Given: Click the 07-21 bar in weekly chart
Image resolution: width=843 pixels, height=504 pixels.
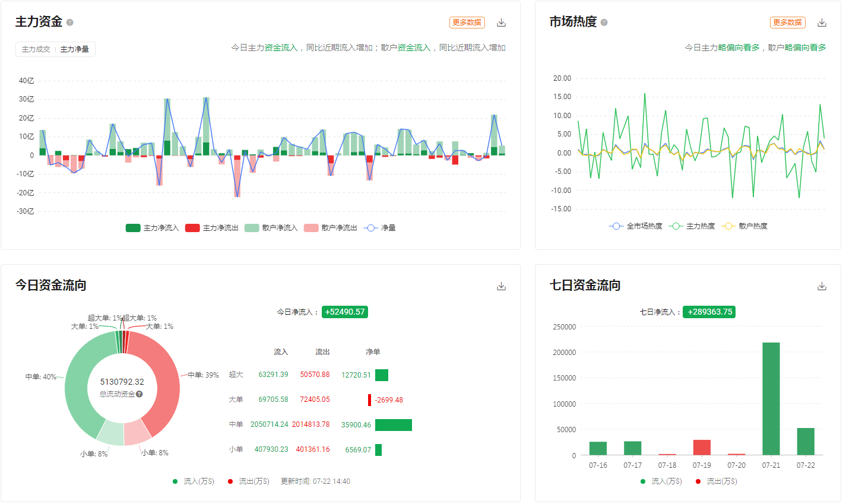Looking at the screenshot, I should (x=771, y=398).
